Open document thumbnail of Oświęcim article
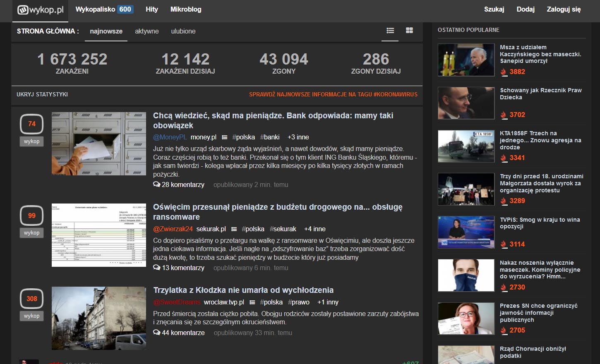 coord(99,235)
